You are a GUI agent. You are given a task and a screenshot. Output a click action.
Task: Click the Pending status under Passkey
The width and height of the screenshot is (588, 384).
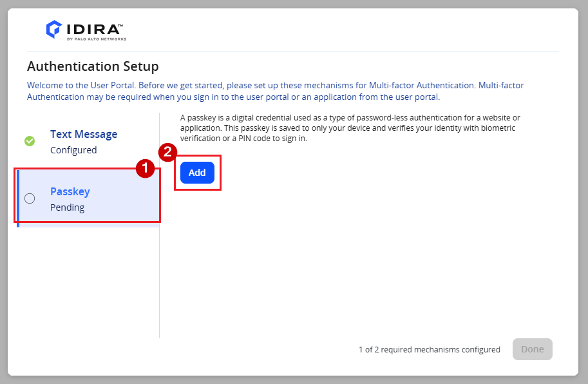68,207
